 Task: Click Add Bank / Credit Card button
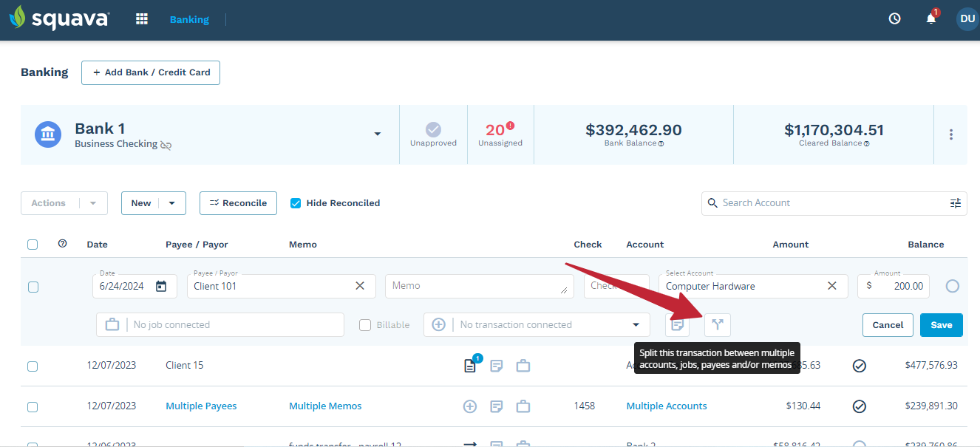point(151,72)
